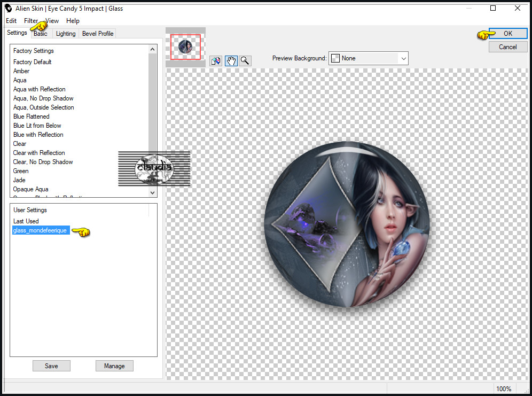Click the Alien Skin app icon in title bar

point(9,9)
